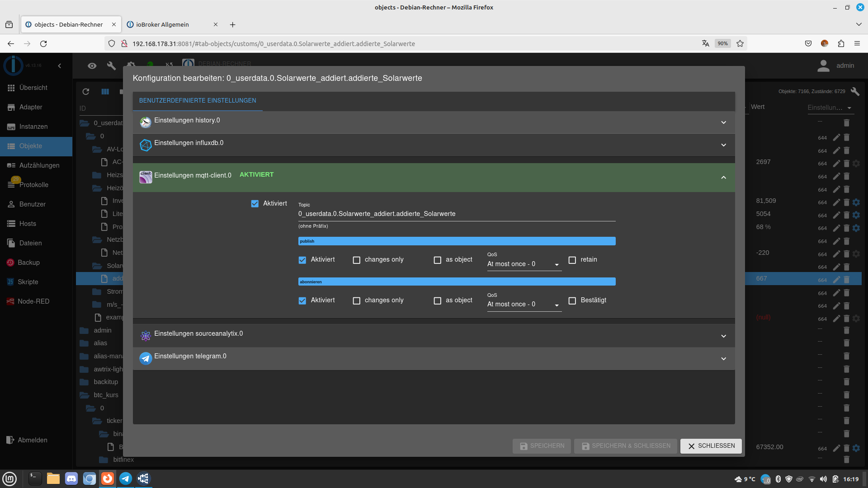Expand Einstellungen history.0 section
The width and height of the screenshot is (868, 488).
(x=723, y=122)
